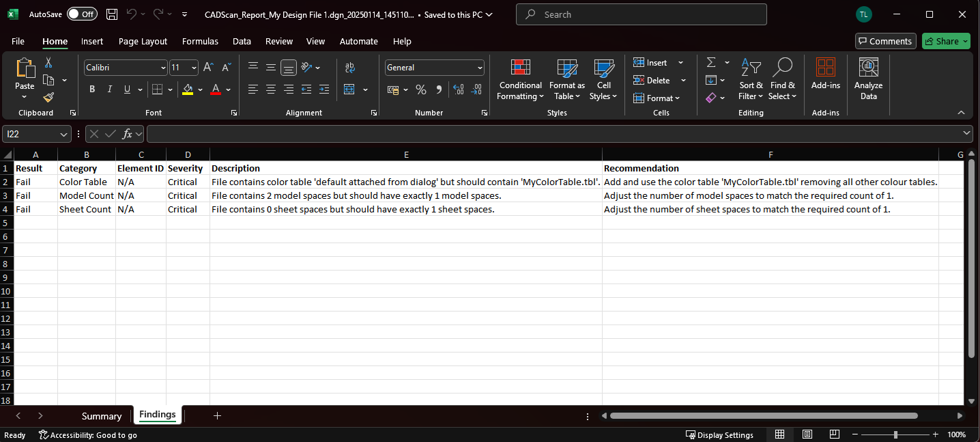Toggle Italic formatting
Viewport: 980px width, 442px height.
(x=110, y=89)
